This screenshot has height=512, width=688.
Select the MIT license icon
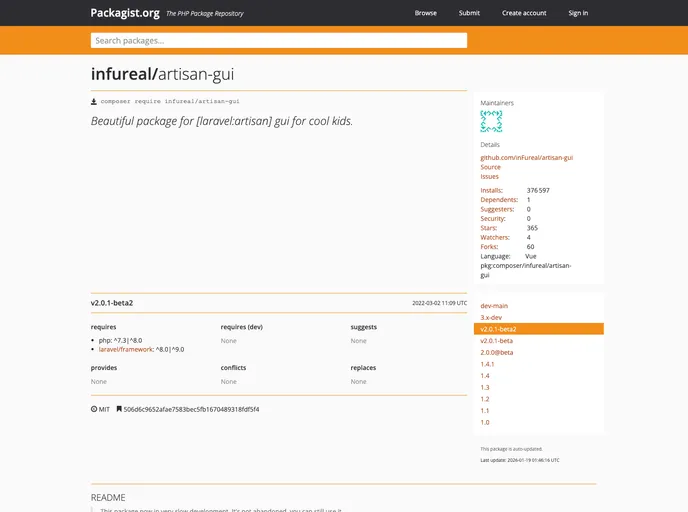pos(94,409)
